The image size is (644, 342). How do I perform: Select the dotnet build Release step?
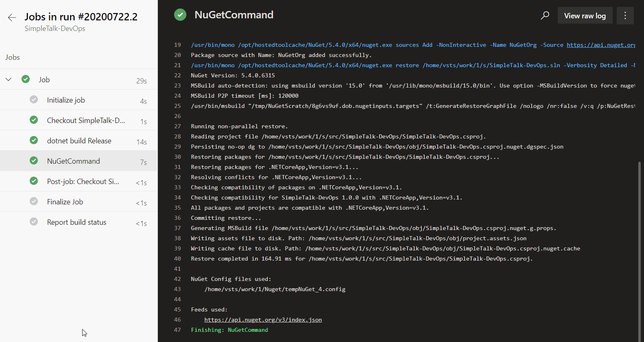pos(79,140)
